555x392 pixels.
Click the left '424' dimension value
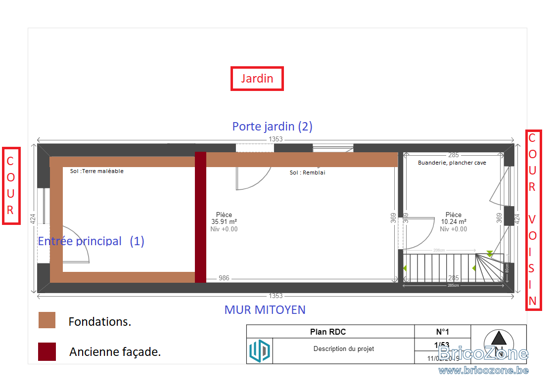pyautogui.click(x=33, y=219)
